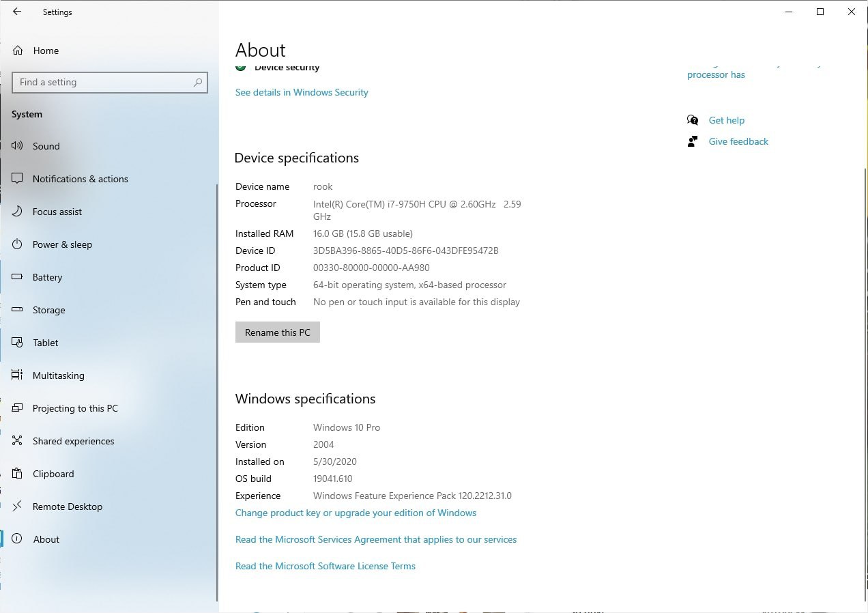The height and width of the screenshot is (613, 868).
Task: Click Change product key or upgrade edition link
Action: (x=356, y=513)
